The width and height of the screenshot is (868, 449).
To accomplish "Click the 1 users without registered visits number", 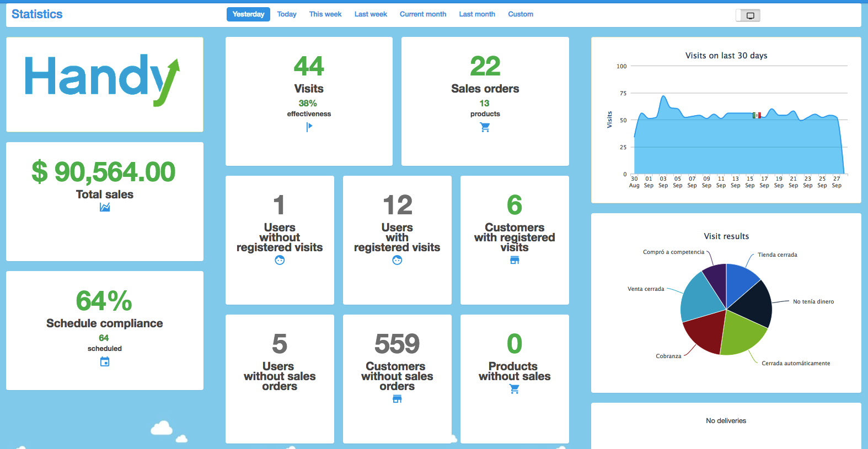I will tap(280, 205).
